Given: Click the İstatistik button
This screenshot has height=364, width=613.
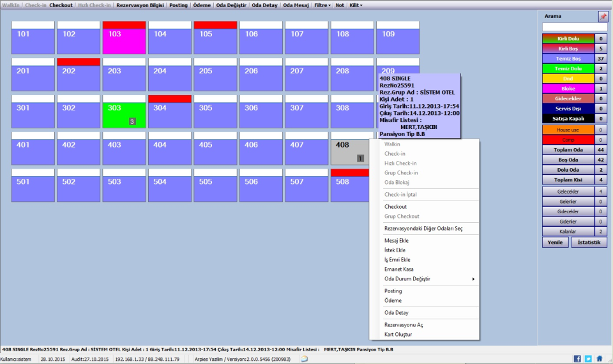Looking at the screenshot, I should pos(589,243).
